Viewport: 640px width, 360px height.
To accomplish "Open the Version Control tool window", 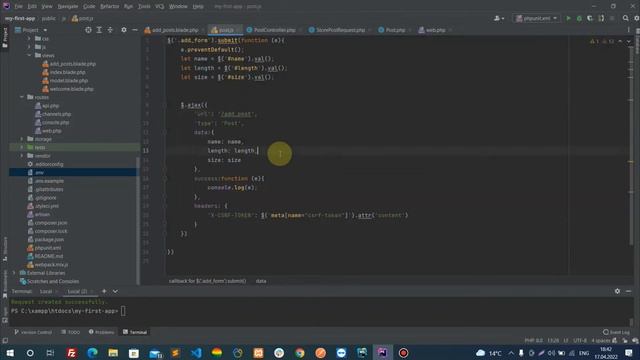I will (33, 332).
